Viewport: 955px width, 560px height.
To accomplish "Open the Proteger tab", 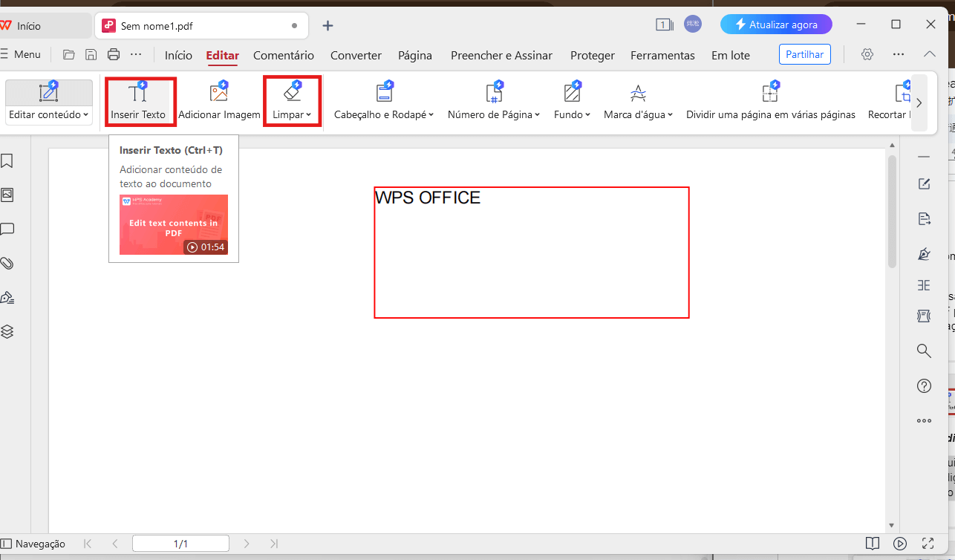I will [x=593, y=55].
